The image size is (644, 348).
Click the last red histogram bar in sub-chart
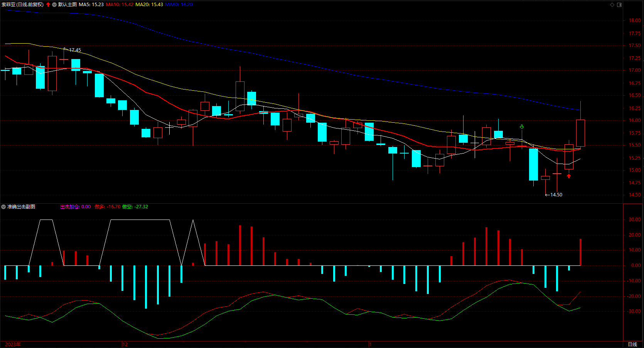pyautogui.click(x=580, y=252)
